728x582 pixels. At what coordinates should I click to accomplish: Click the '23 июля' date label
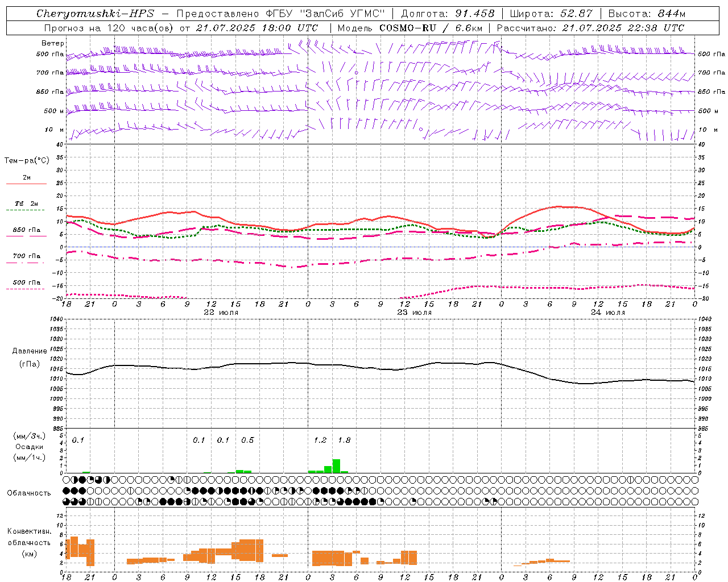(x=415, y=313)
